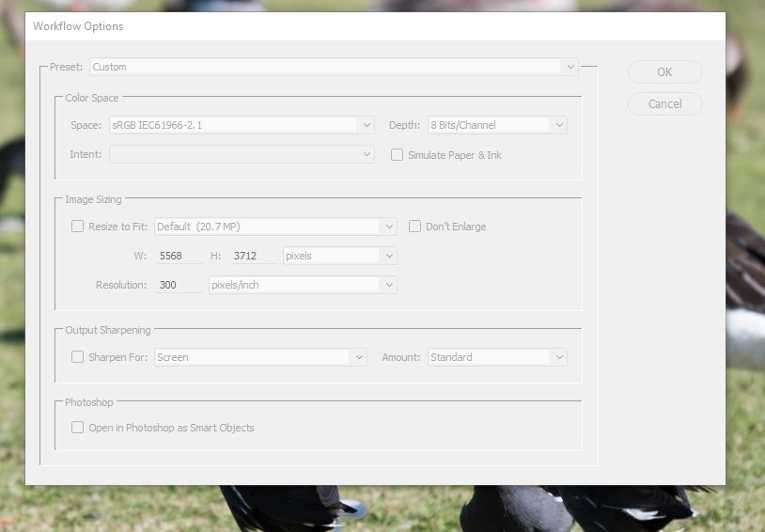Click the Preset: label text

click(x=67, y=67)
